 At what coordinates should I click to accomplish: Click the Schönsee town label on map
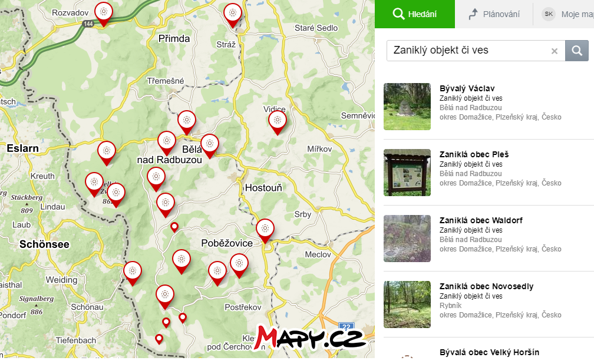[x=44, y=244]
